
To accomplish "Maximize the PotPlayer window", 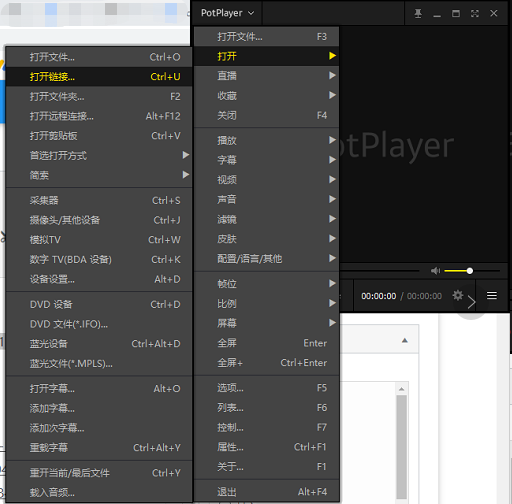I will (456, 13).
